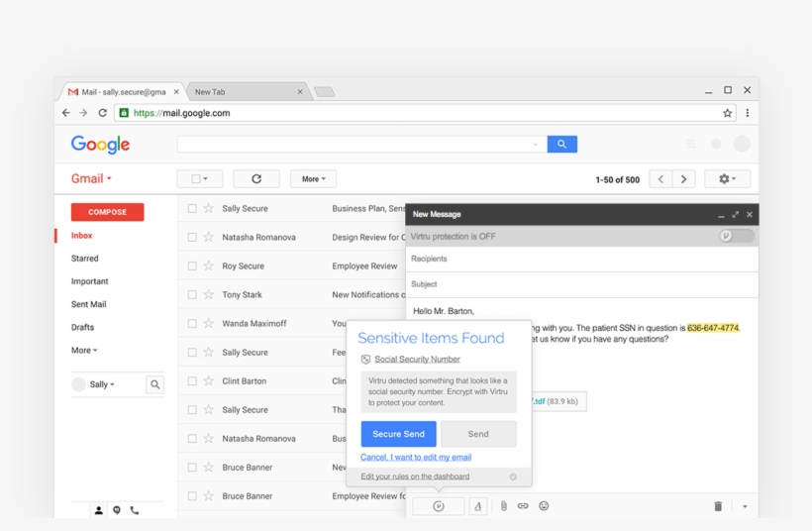Select the Mail - sally.secure browser tab
Screen dimensions: 812x531
click(x=123, y=92)
